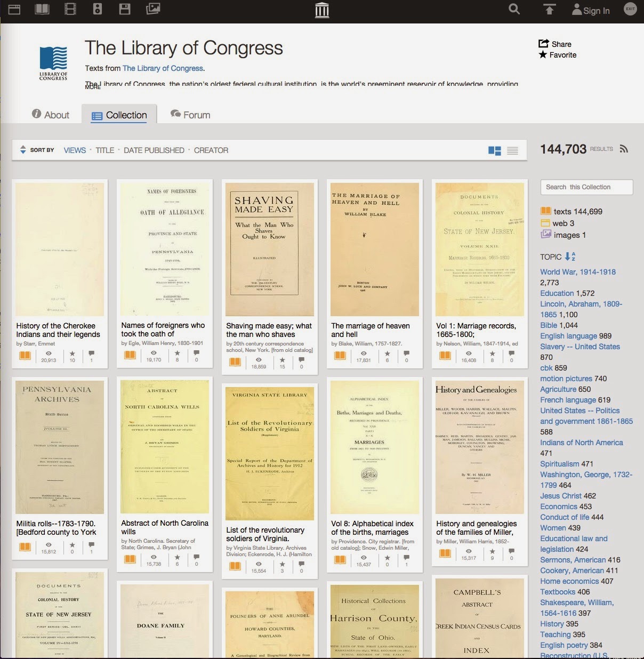This screenshot has width=644, height=659.
Task: Open the audio section icon in the navbar
Action: point(98,9)
